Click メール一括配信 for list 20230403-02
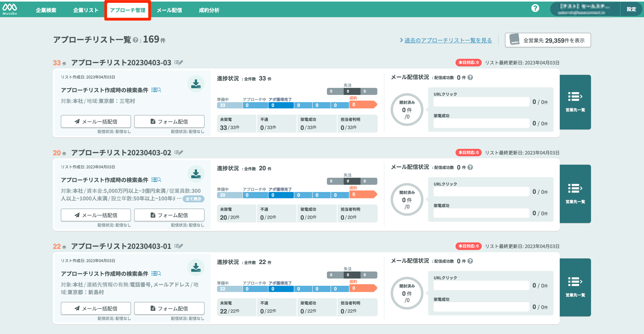 tap(96, 215)
